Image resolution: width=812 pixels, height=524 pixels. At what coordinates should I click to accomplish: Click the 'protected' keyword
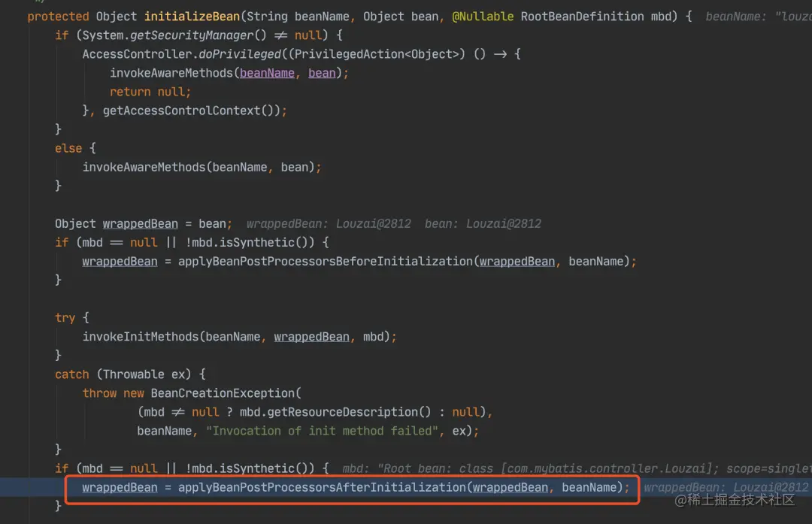tap(58, 17)
